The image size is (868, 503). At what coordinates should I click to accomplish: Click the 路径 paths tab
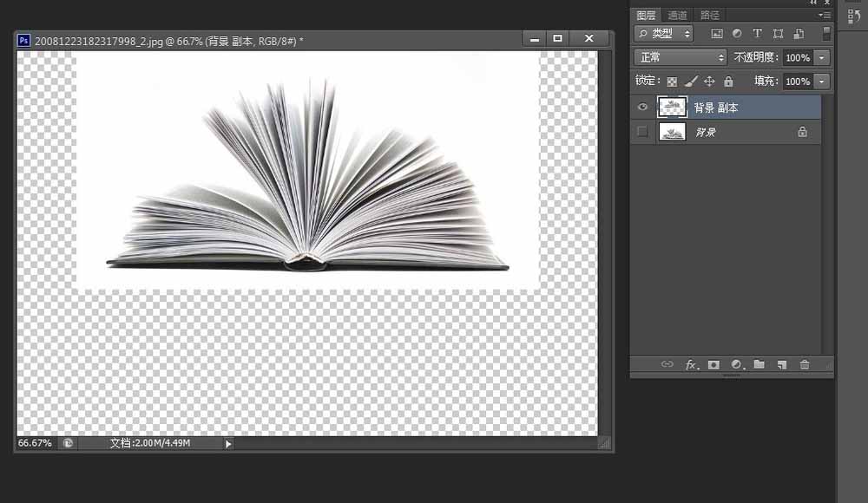click(x=709, y=15)
